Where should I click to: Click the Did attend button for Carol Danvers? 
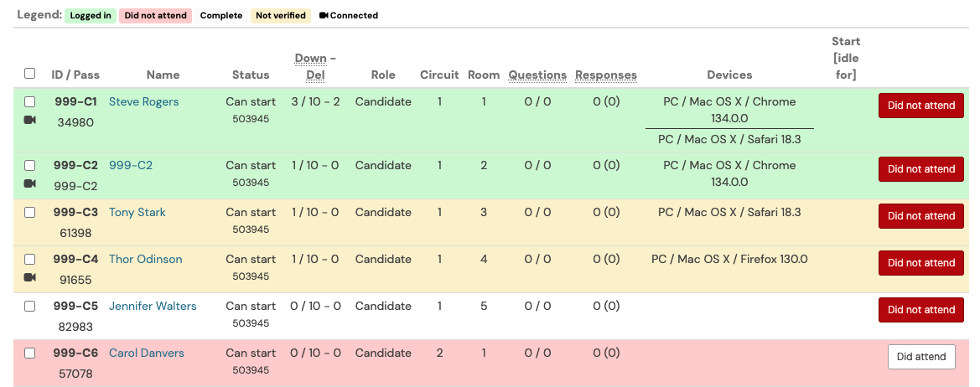(x=921, y=356)
